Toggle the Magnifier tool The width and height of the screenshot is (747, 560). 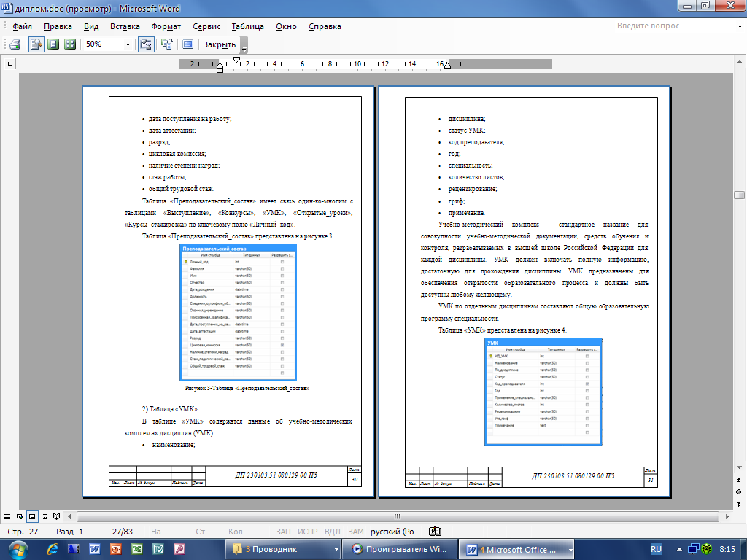pyautogui.click(x=36, y=44)
